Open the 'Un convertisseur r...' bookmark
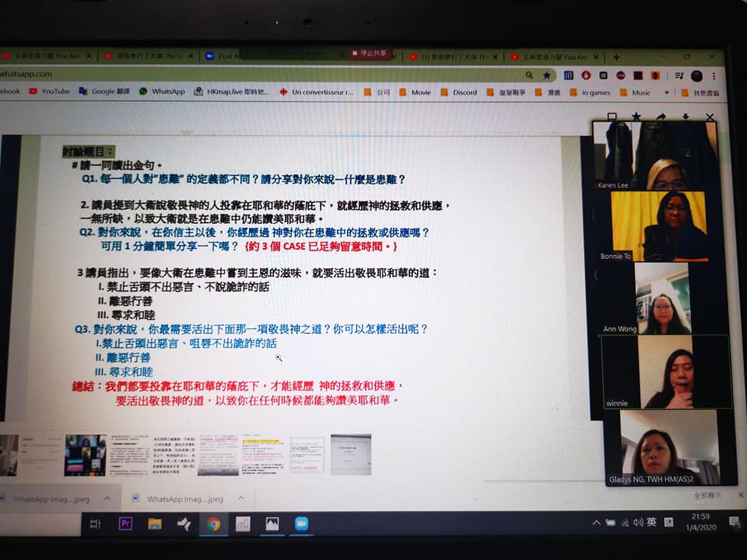 pos(317,92)
